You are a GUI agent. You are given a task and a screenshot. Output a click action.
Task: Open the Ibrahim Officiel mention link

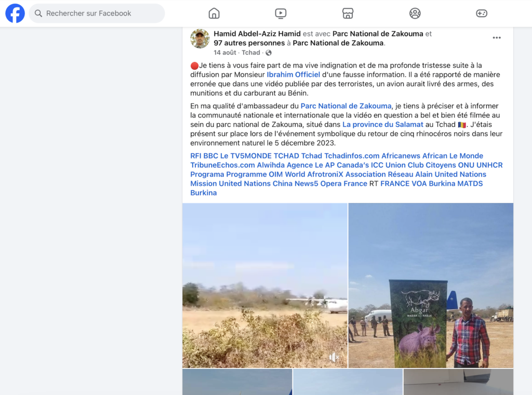[x=294, y=75]
